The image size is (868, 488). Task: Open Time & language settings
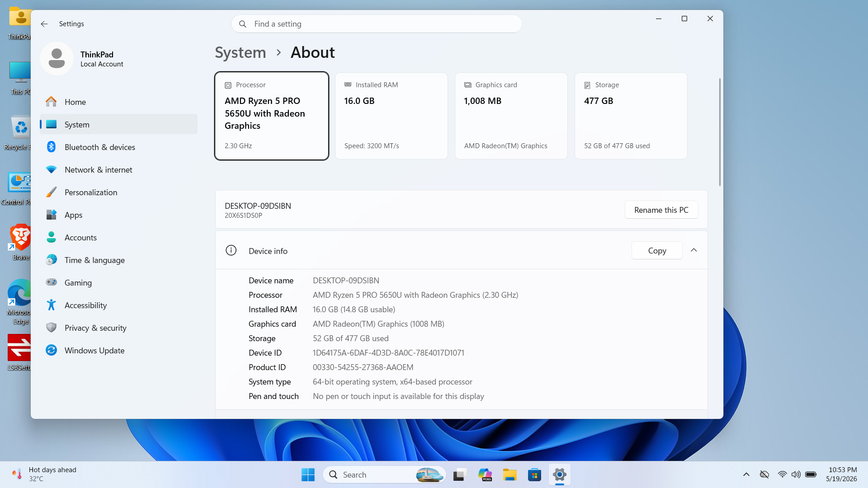tap(118, 260)
